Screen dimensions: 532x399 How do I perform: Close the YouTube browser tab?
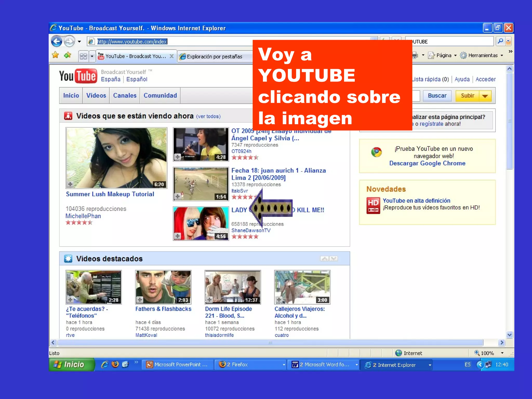171,56
